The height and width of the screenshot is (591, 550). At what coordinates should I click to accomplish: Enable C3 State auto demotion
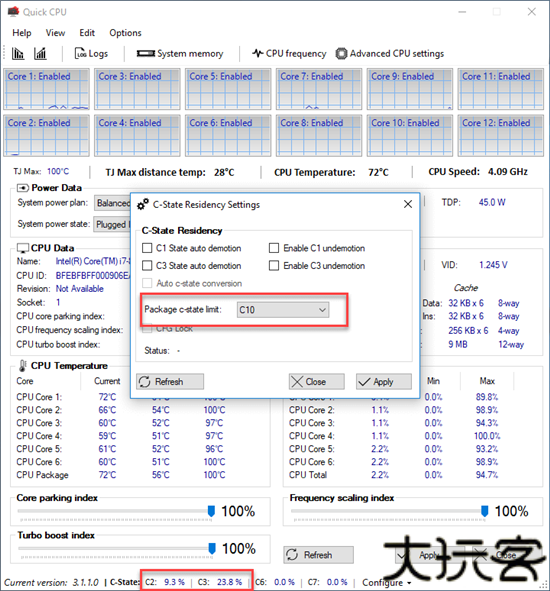pyautogui.click(x=147, y=266)
